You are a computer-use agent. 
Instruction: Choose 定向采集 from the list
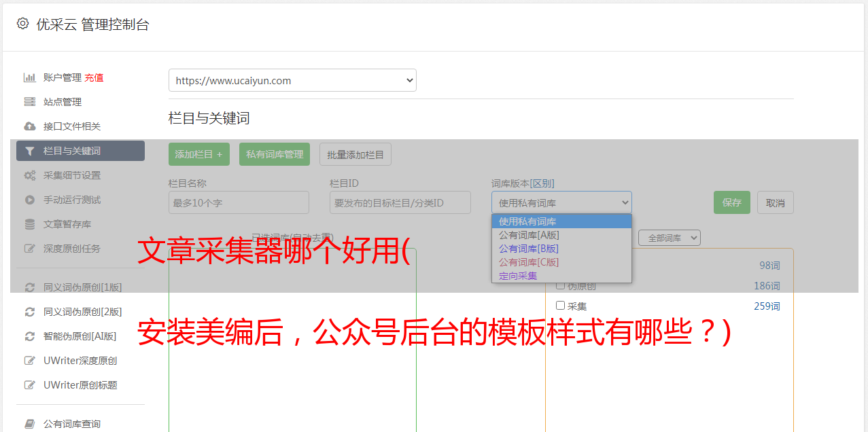[x=561, y=276]
